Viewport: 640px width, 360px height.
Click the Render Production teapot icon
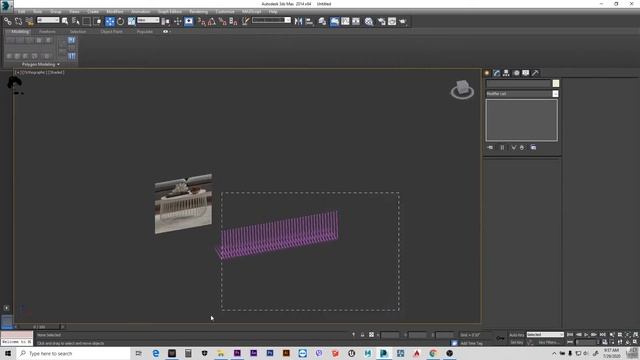pyautogui.click(x=403, y=21)
